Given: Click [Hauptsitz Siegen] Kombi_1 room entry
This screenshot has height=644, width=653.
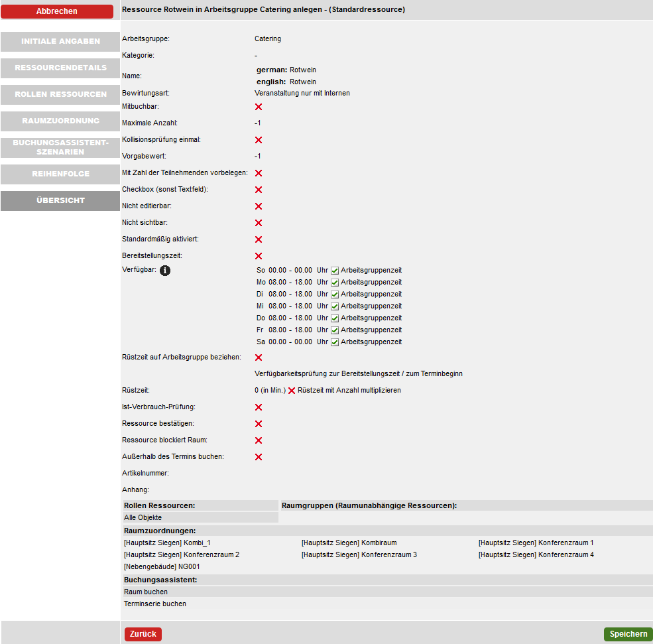Looking at the screenshot, I should coord(167,543).
